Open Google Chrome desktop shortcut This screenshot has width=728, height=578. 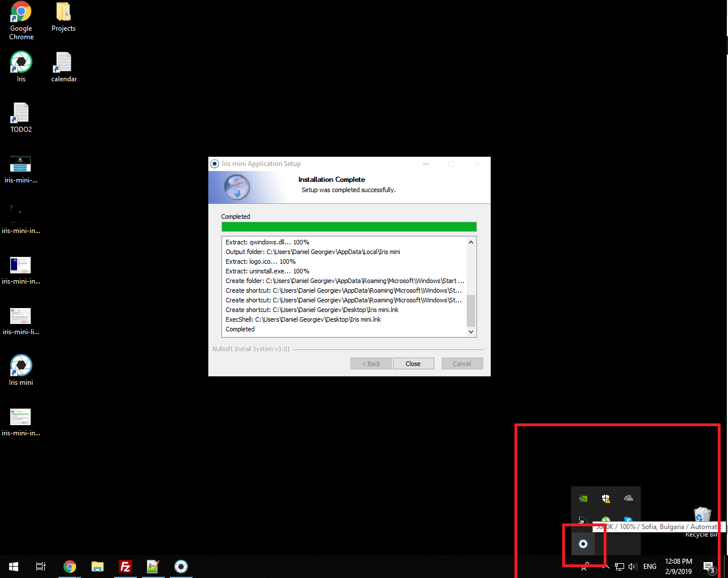click(21, 21)
